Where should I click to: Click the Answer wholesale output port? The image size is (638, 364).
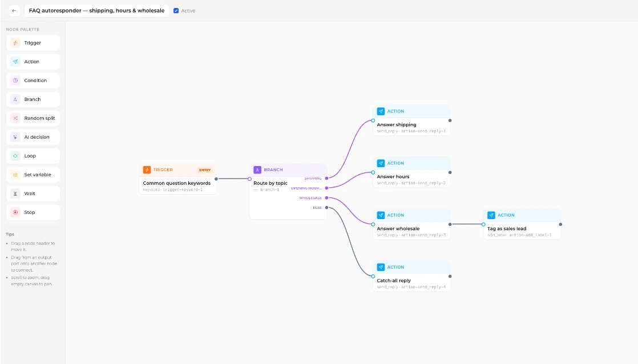[x=450, y=224]
